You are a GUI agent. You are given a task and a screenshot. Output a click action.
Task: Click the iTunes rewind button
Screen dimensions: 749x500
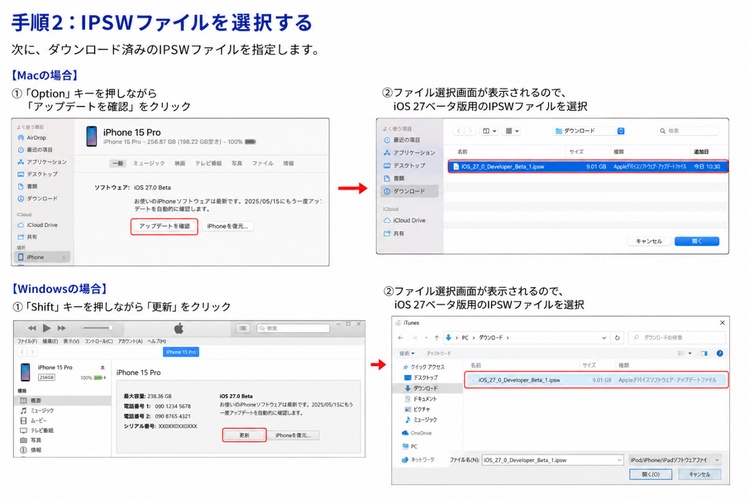(32, 328)
